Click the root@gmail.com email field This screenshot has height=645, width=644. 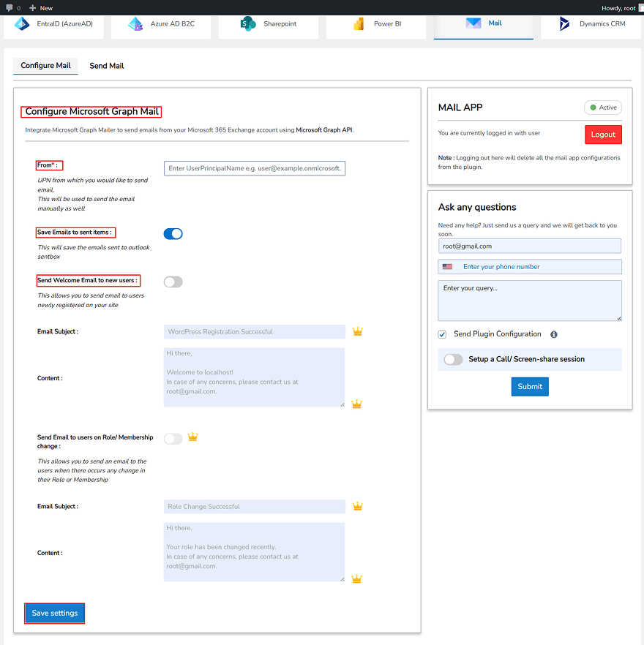tap(530, 246)
